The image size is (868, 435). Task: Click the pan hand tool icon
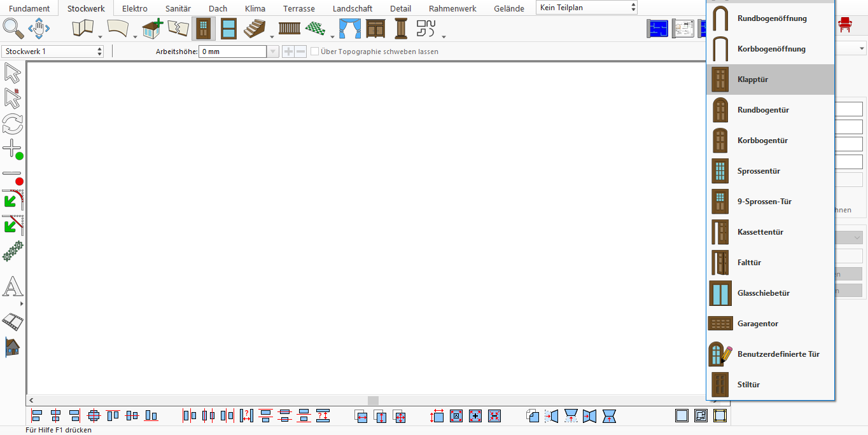39,28
